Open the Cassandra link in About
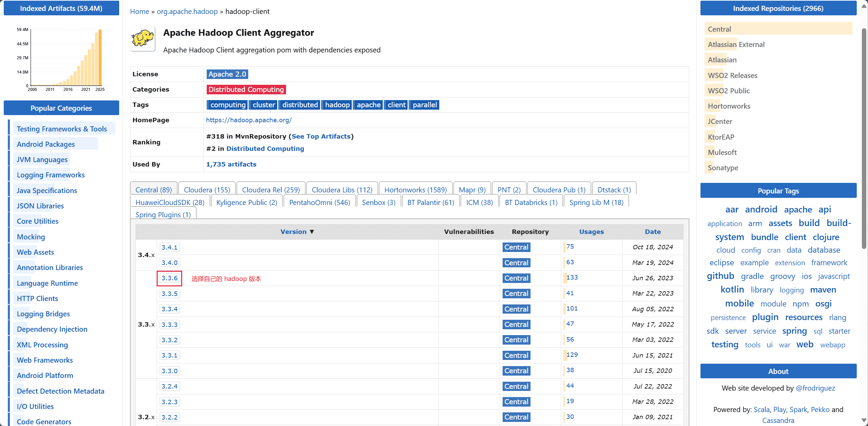This screenshot has height=426, width=868. click(778, 420)
